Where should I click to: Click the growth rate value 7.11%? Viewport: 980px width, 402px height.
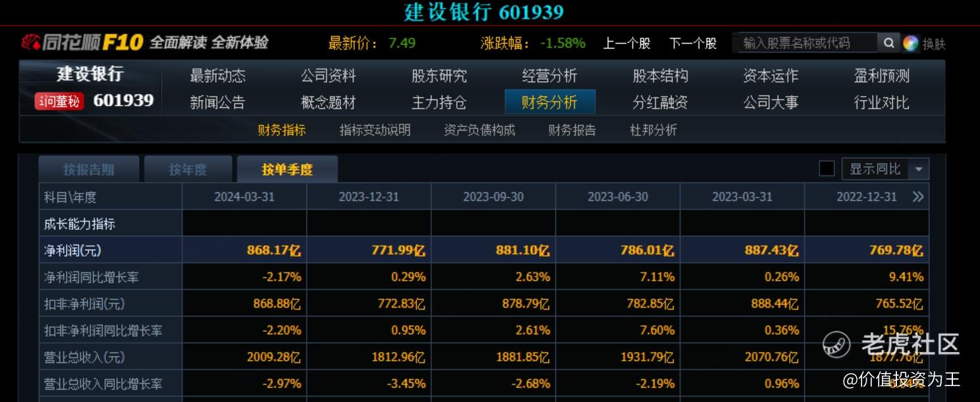click(657, 277)
